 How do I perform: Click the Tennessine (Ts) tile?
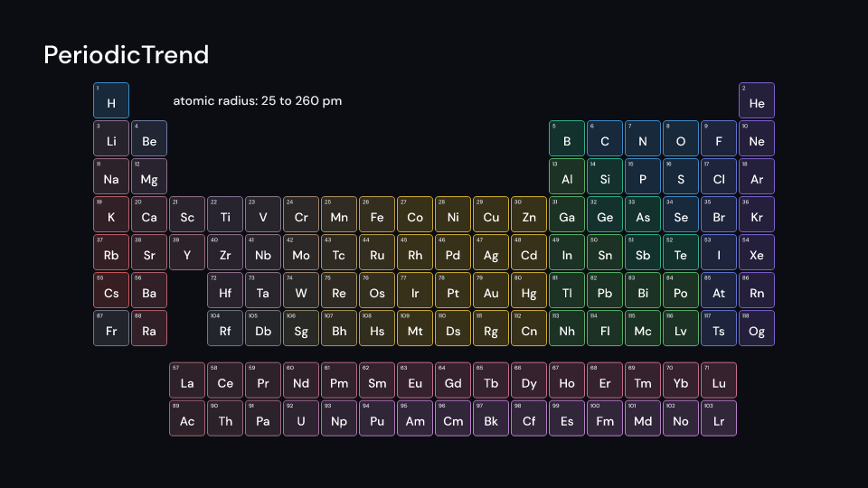click(x=719, y=328)
